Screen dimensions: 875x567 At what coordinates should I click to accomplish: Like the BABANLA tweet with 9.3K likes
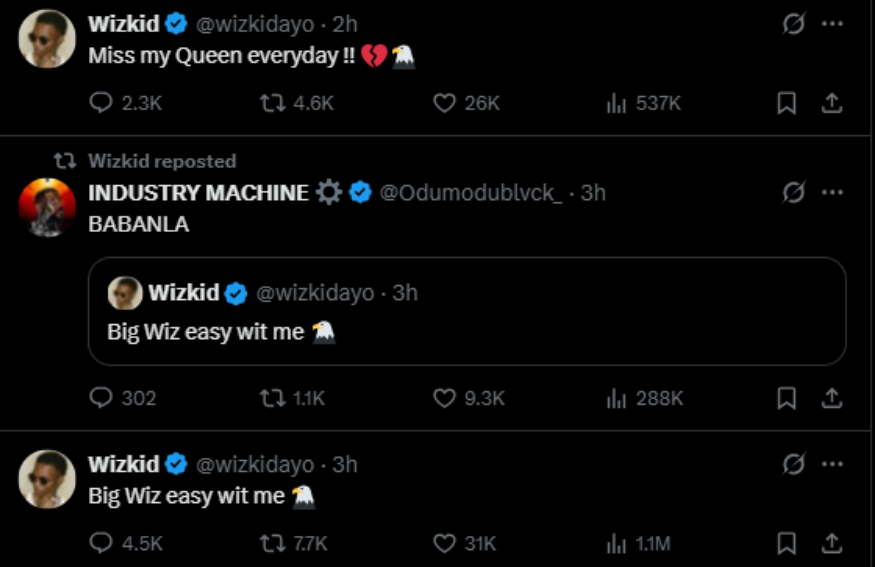tap(445, 398)
